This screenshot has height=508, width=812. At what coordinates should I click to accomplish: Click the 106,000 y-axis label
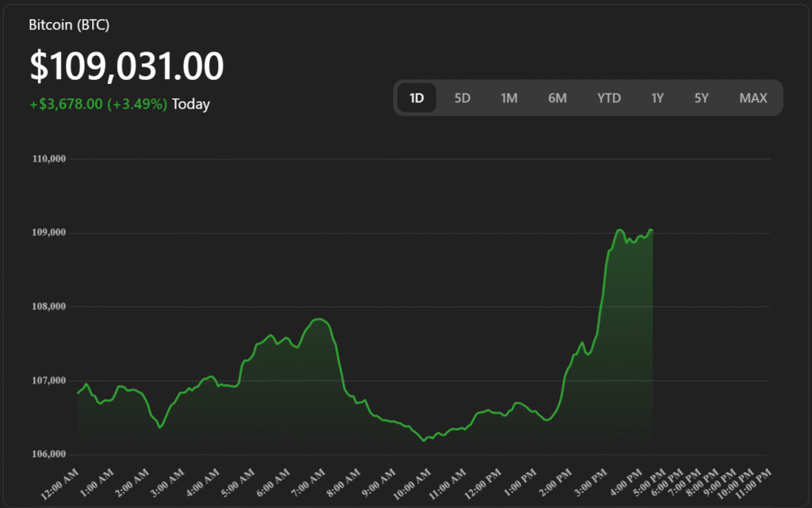pyautogui.click(x=49, y=453)
